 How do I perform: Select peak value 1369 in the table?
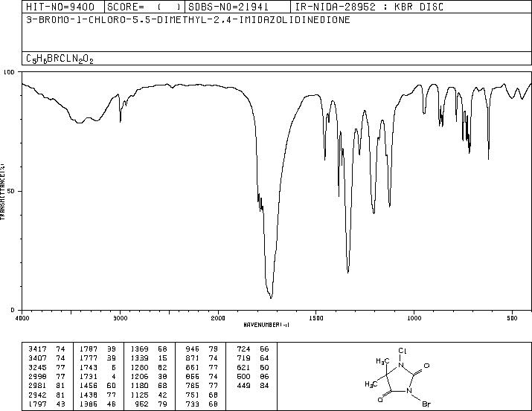point(139,349)
